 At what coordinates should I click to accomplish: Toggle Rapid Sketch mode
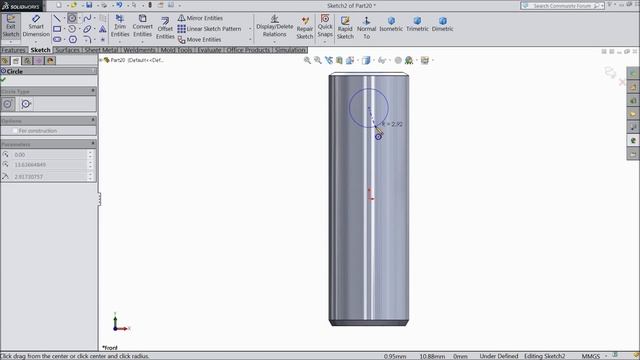click(x=345, y=28)
